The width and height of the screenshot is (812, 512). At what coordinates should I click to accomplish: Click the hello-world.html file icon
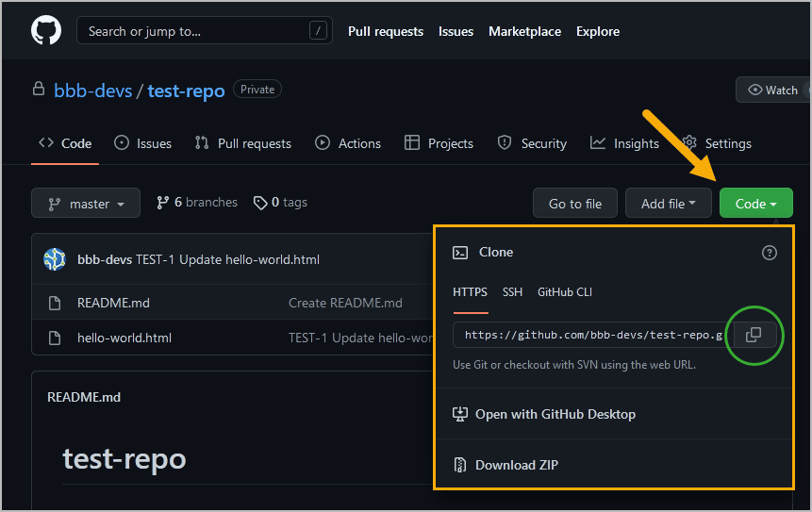[x=55, y=339]
